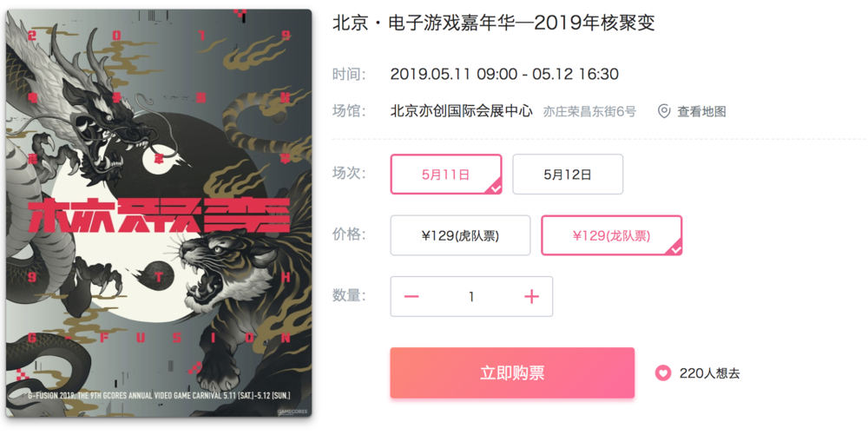Image resolution: width=868 pixels, height=435 pixels.
Task: Click the map pin location icon
Action: tap(664, 111)
